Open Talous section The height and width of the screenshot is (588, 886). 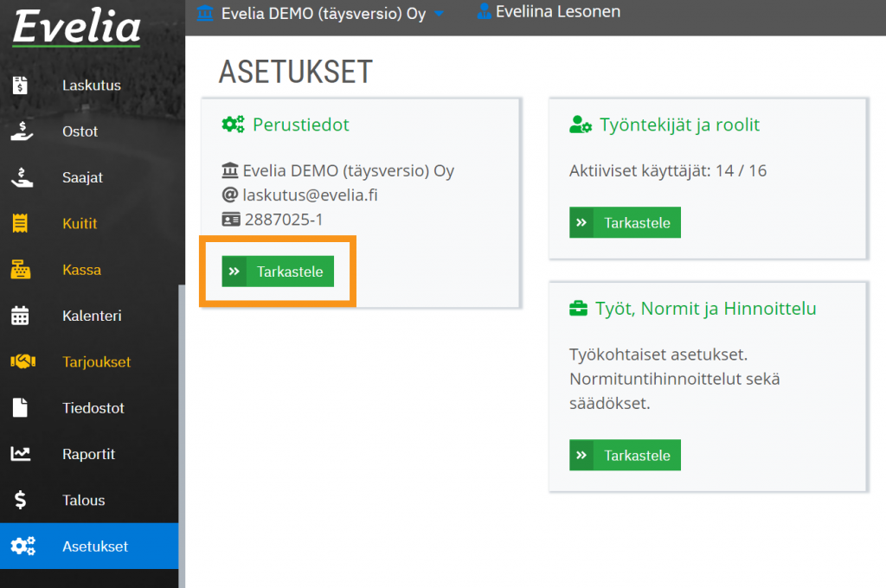click(x=89, y=500)
